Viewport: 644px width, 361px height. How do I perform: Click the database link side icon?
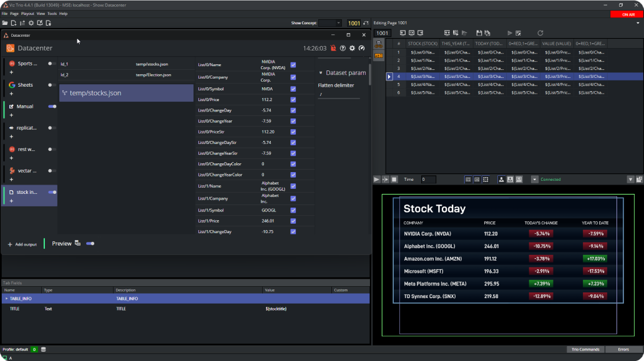click(379, 44)
